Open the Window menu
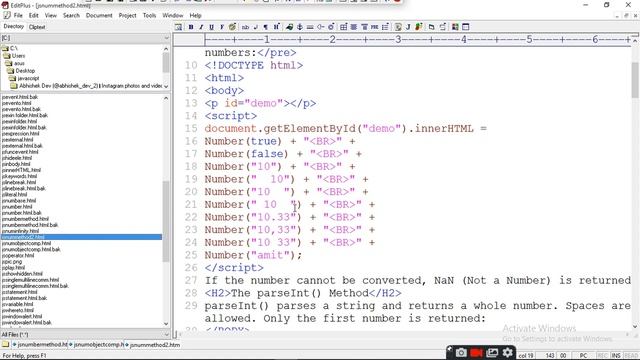640x360 pixels. pyautogui.click(x=173, y=15)
